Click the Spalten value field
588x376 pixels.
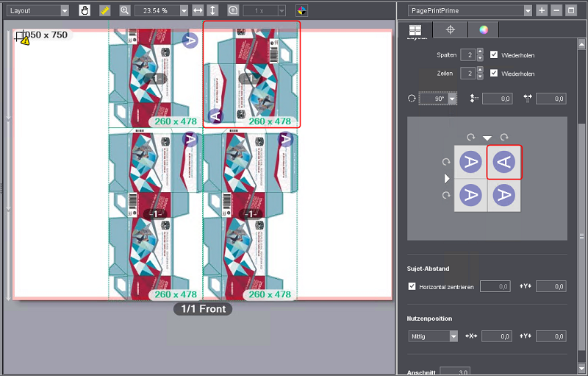pos(468,54)
